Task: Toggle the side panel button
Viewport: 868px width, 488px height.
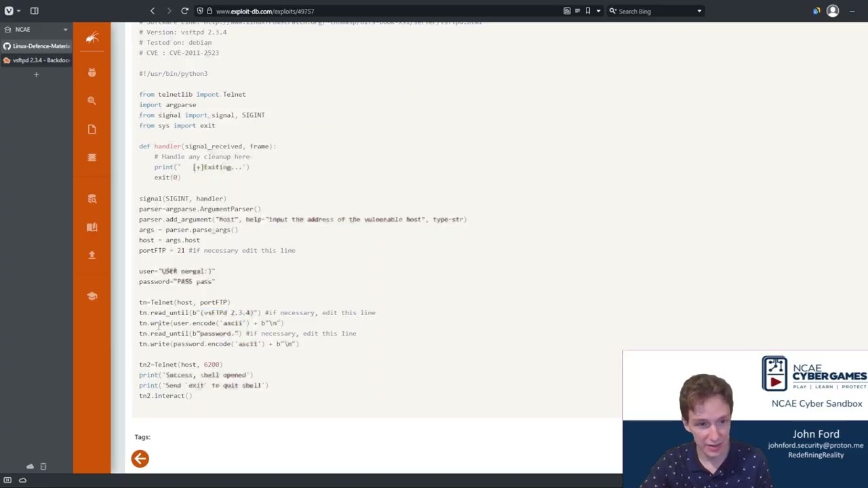Action: tap(35, 11)
